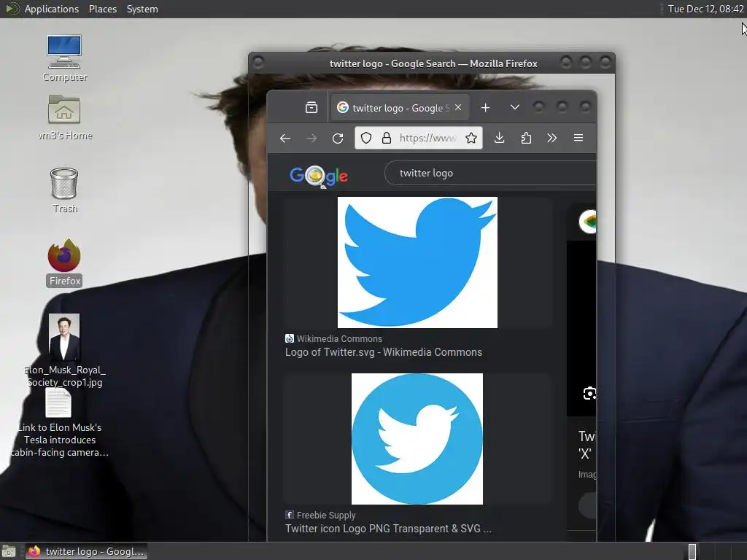
Task: Click the outer window title bar text
Action: 433,63
